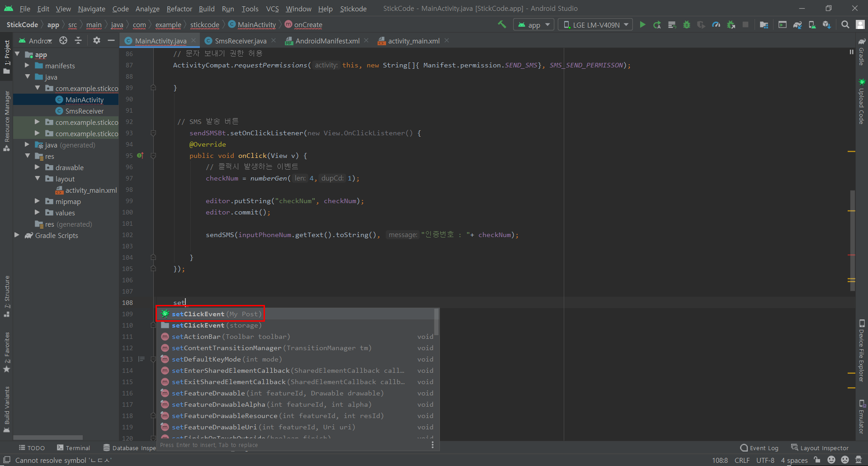868x466 pixels.
Task: Open Project panel settings gear
Action: (96, 41)
